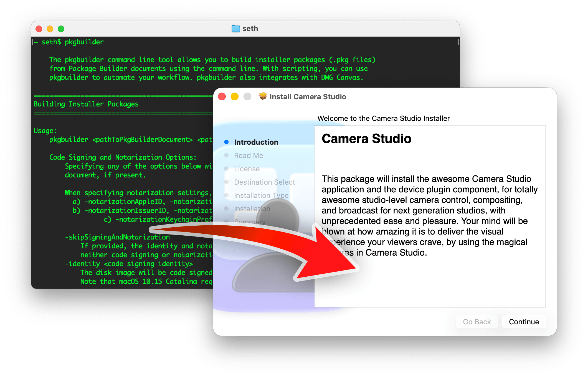The height and width of the screenshot is (377, 588).
Task: Close the seth terminal window
Action: [x=39, y=29]
